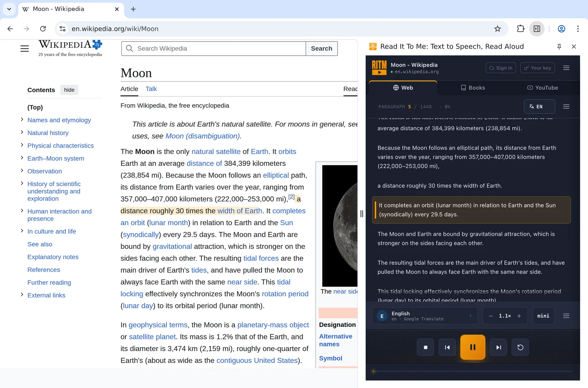Click the playback progress bar
588x388 pixels.
(473, 371)
